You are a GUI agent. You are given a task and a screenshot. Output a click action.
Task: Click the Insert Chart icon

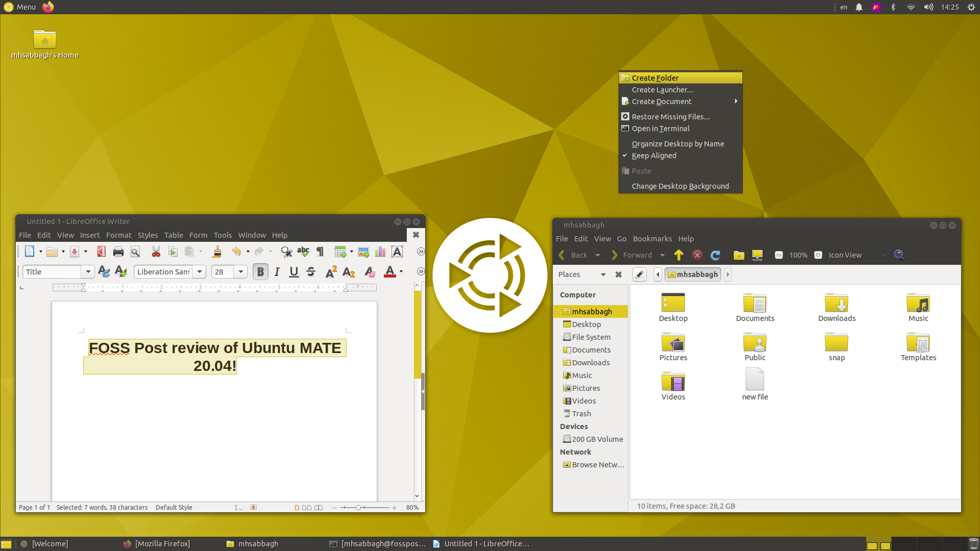(380, 252)
